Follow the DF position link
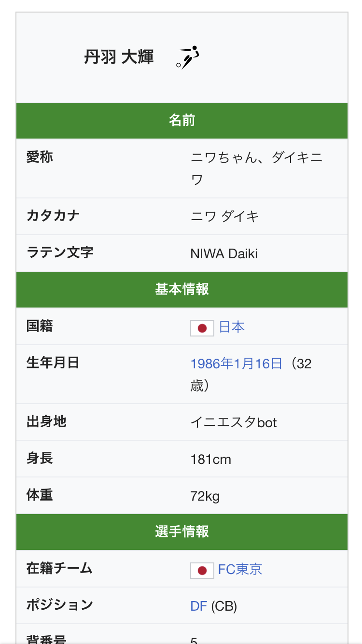The height and width of the screenshot is (644, 362). 198,606
